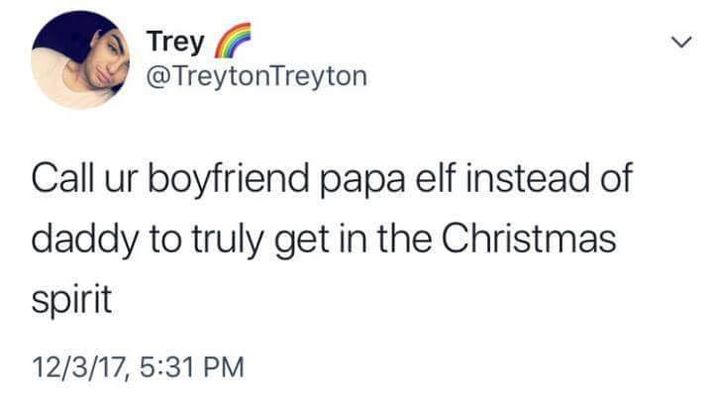Screen dimensions: 721x396
Task: Click the word Christmas in the tweet
Action: [x=529, y=239]
